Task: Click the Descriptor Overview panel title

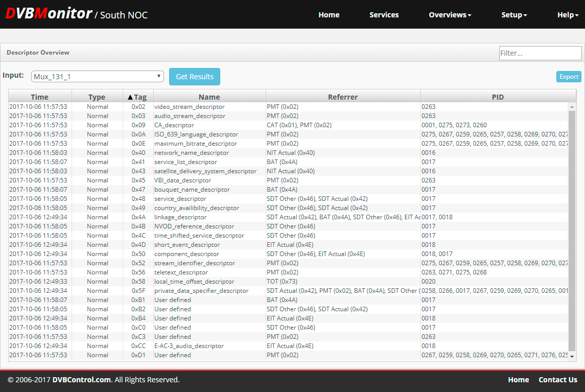Action: coord(38,53)
